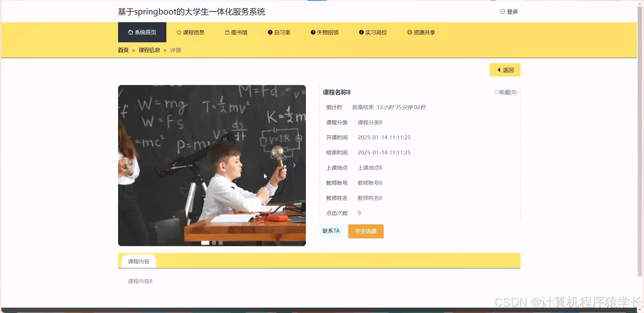This screenshot has height=313, width=644.
Task: Click the home icon on 系统首页 nav item
Action: pyautogui.click(x=130, y=32)
